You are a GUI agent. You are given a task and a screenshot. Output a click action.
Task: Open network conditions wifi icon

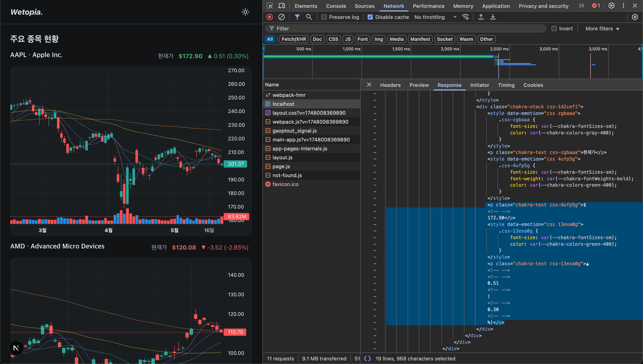coord(465,17)
